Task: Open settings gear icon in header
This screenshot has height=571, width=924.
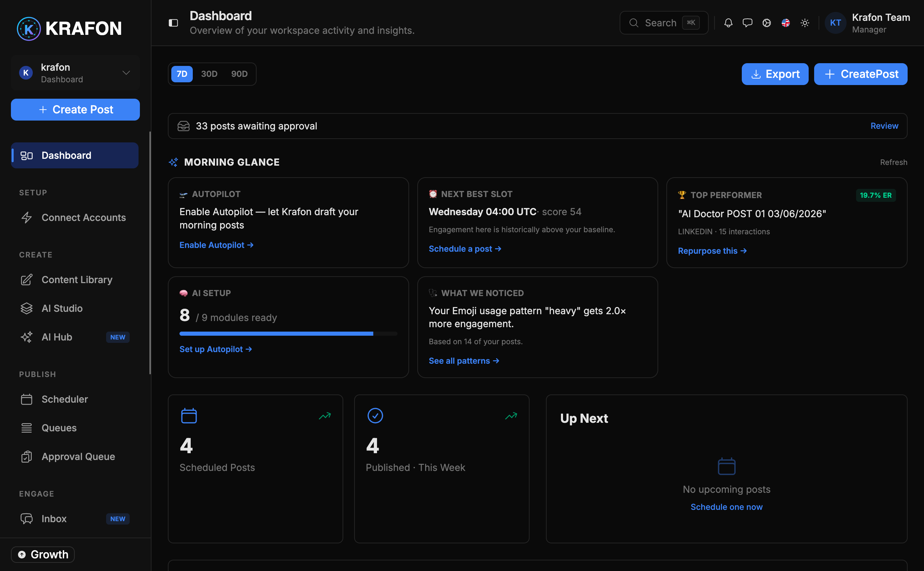Action: (x=767, y=23)
